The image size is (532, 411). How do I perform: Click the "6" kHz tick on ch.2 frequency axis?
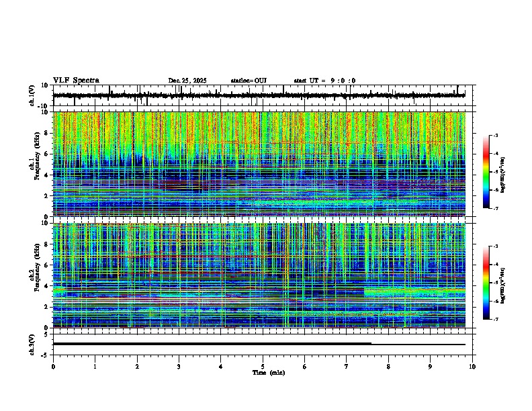click(46, 265)
